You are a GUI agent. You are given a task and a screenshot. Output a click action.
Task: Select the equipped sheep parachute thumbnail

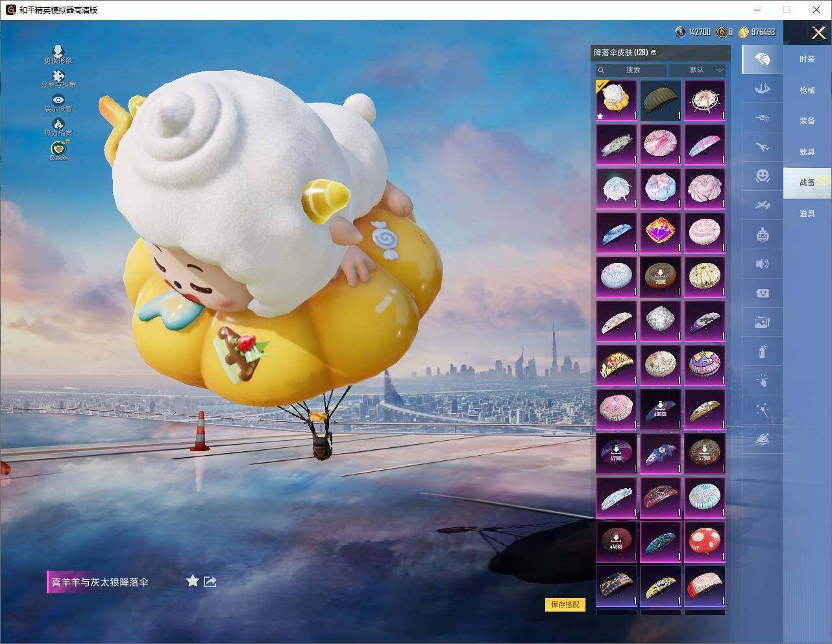[x=617, y=101]
